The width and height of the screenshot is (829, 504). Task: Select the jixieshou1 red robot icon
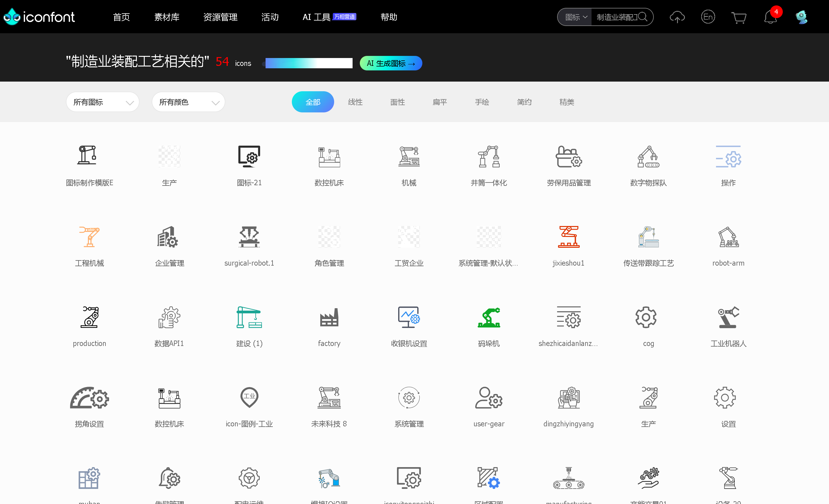568,237
